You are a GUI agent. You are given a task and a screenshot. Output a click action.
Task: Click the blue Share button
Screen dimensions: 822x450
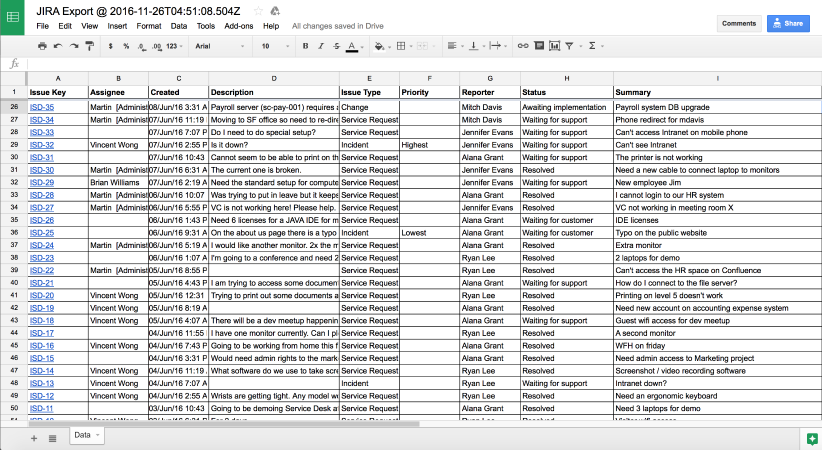pyautogui.click(x=788, y=24)
